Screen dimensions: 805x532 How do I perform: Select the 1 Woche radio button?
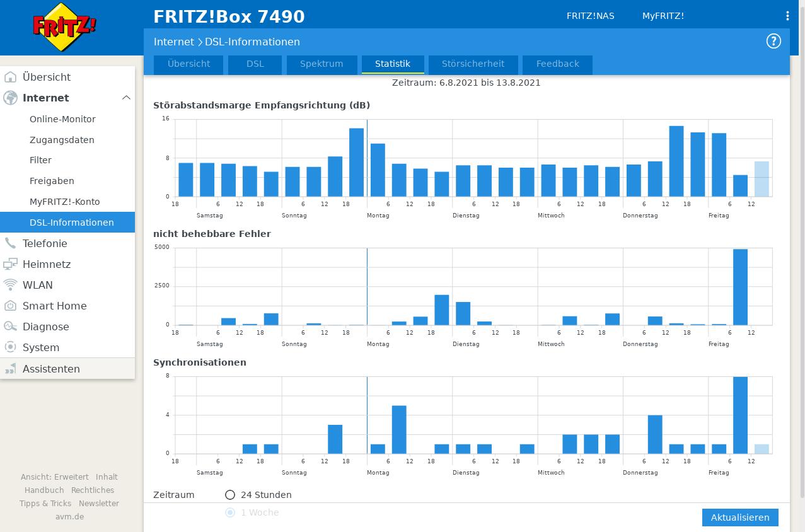click(x=230, y=512)
